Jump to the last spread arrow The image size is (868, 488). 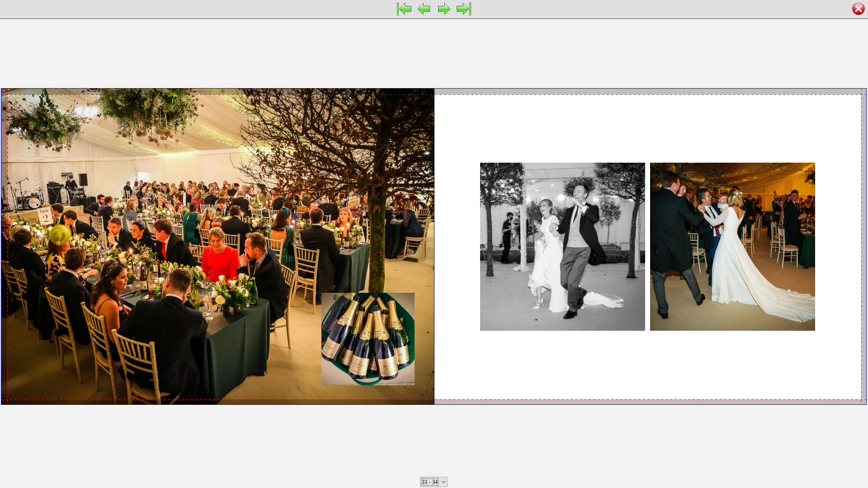[x=464, y=9]
